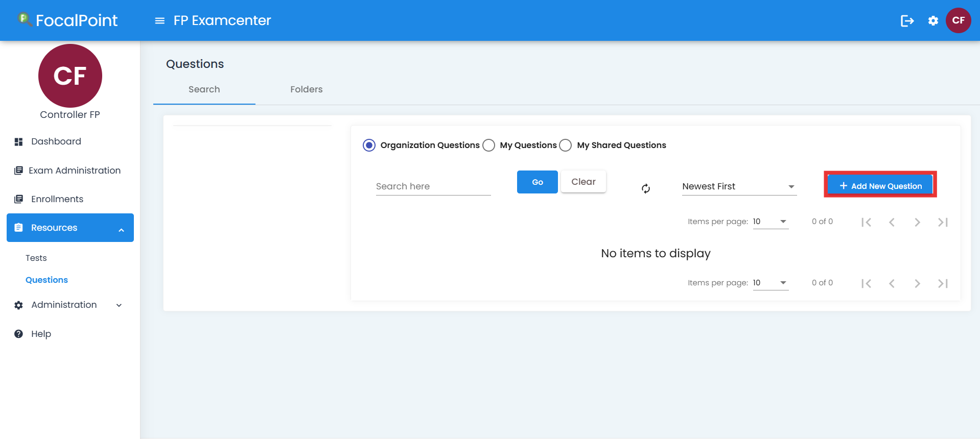The image size is (980, 439).
Task: Go to first page in bottom paginator
Action: point(866,283)
